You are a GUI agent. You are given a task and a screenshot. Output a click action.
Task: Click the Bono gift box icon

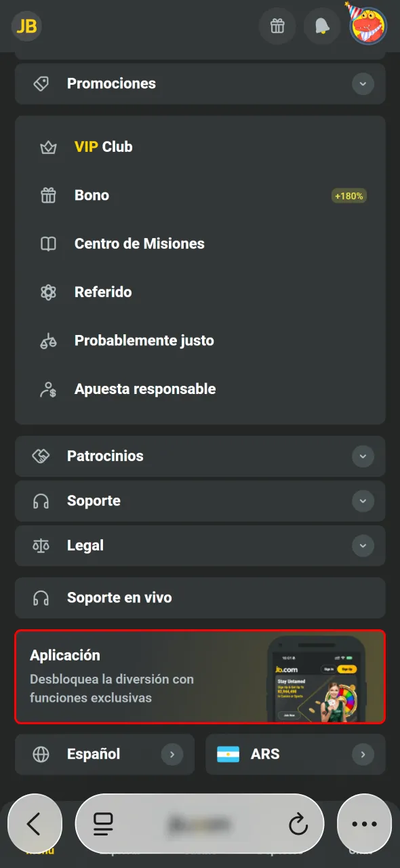point(47,195)
